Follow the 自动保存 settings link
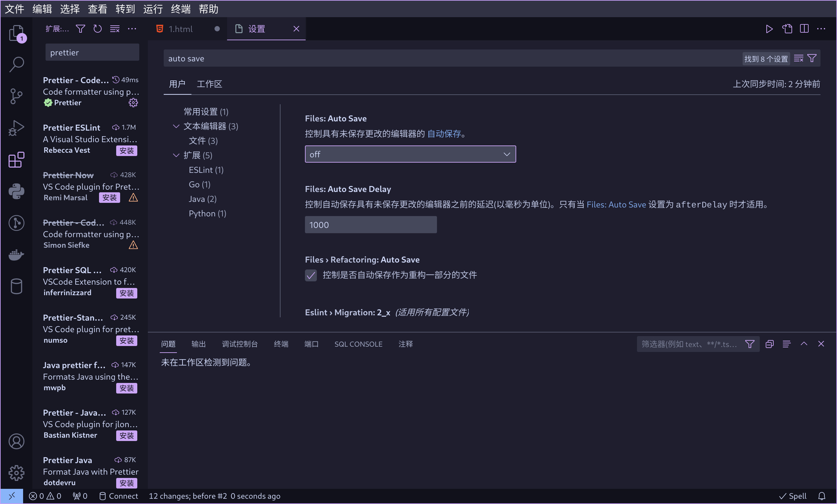837x504 pixels. (445, 134)
